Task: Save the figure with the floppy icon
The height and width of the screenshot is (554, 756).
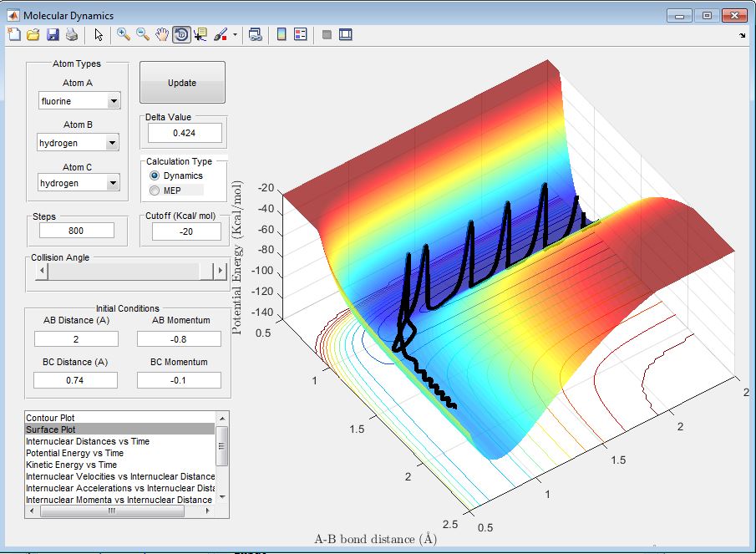Action: pyautogui.click(x=53, y=34)
